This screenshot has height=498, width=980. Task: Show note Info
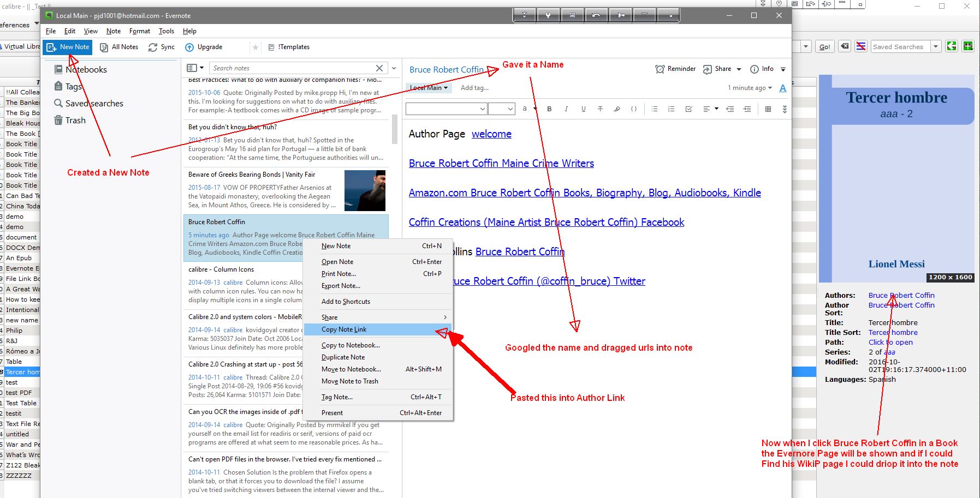click(x=762, y=69)
